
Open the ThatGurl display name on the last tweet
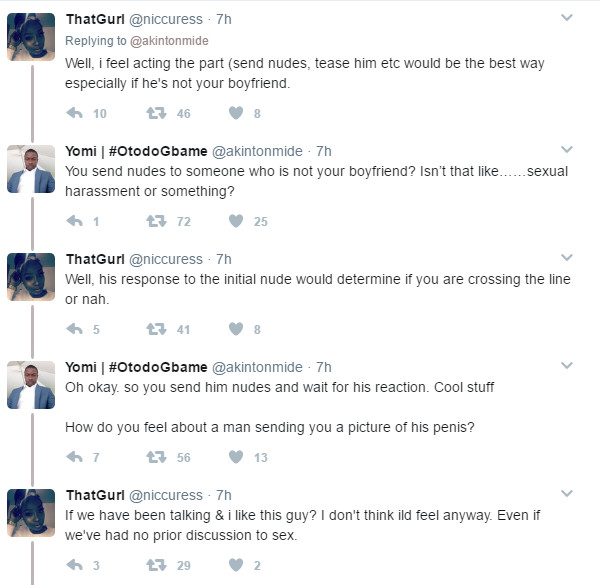(95, 495)
